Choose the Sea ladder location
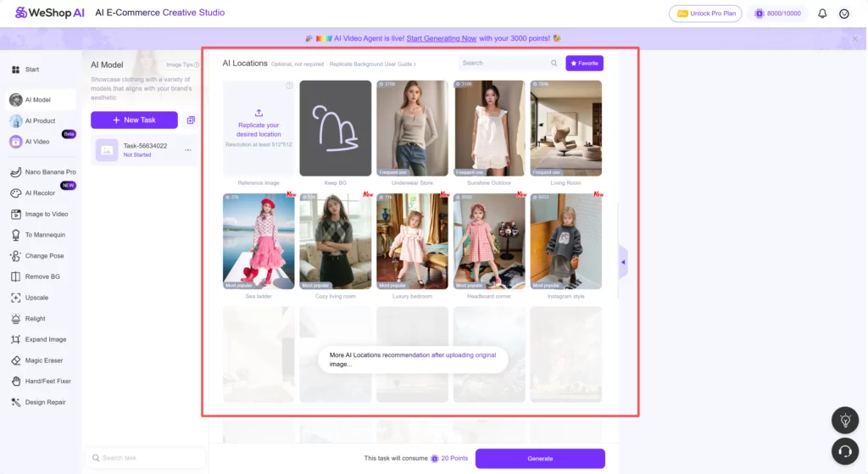 click(x=259, y=242)
